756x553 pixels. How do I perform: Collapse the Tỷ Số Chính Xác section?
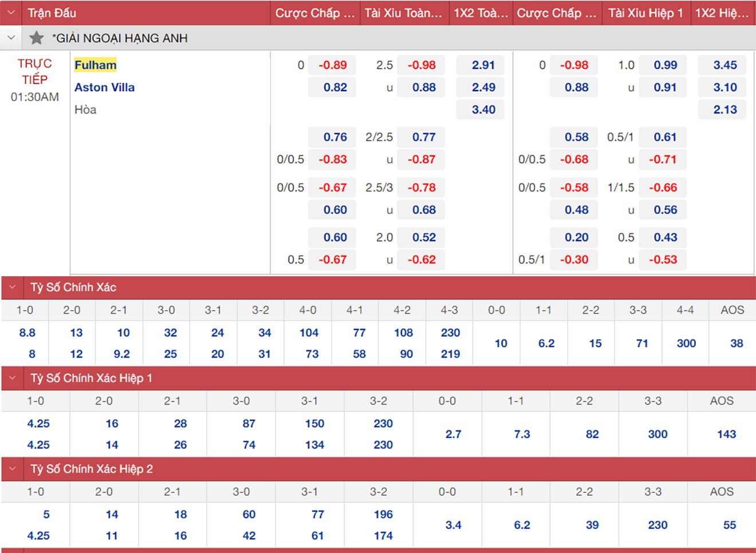pyautogui.click(x=13, y=287)
